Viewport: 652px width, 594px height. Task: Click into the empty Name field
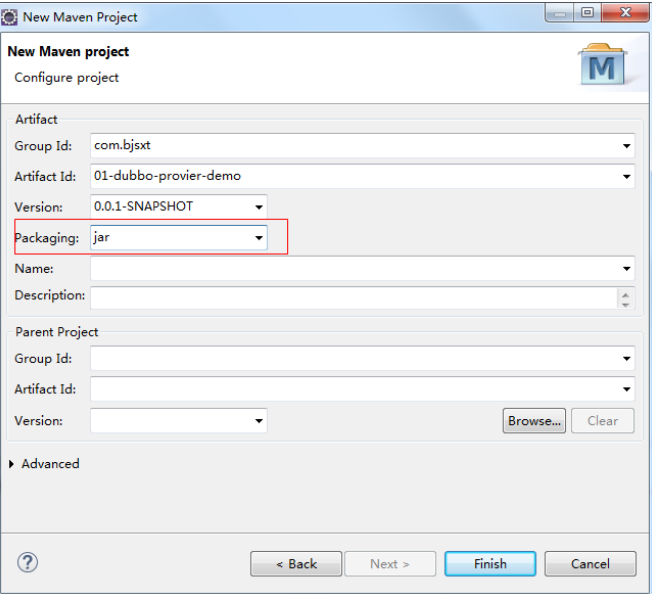[362, 269]
